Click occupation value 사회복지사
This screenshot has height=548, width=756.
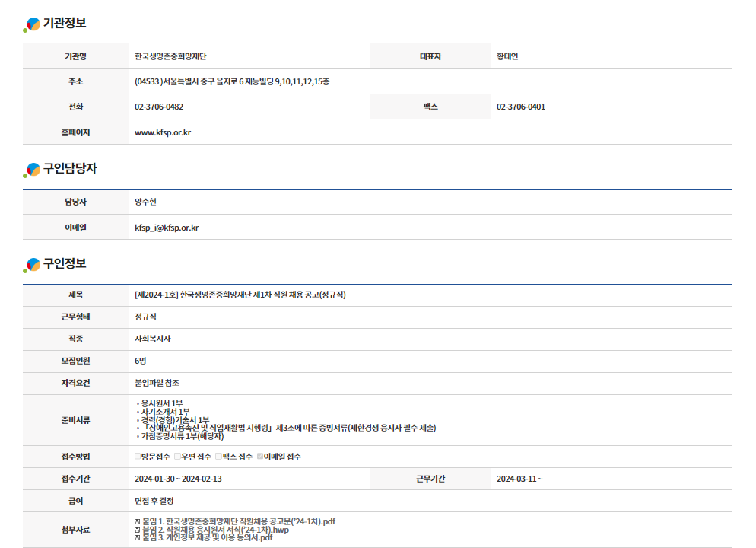point(152,339)
